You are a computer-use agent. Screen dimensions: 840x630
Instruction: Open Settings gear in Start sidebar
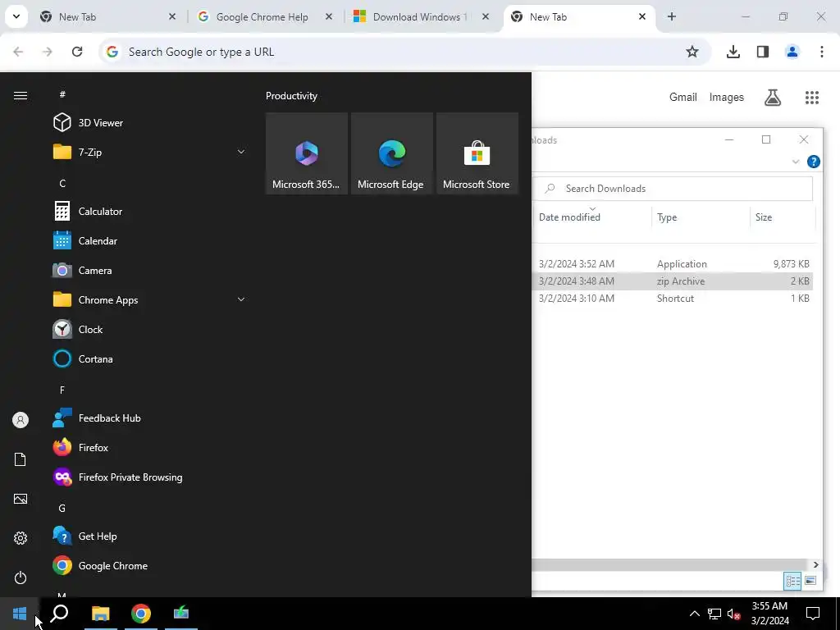21,538
